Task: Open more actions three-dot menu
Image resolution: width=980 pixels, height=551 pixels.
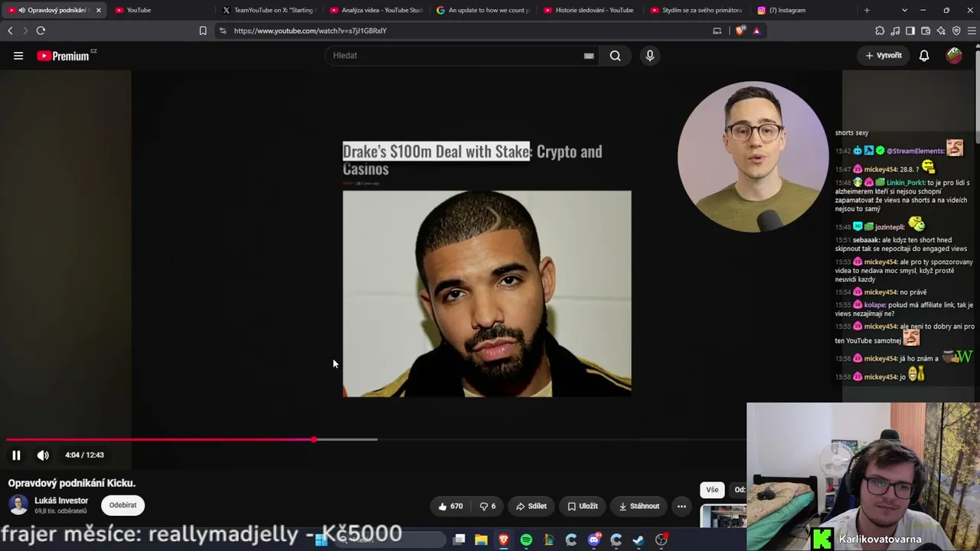Action: [x=681, y=506]
